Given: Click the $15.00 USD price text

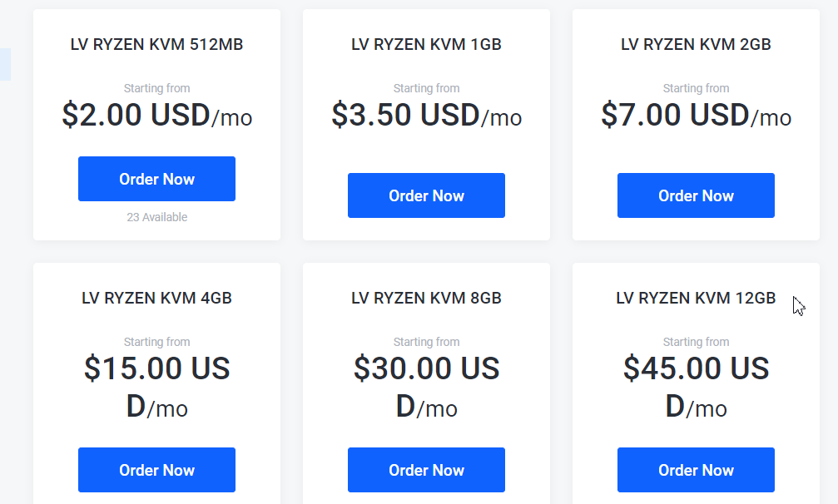Looking at the screenshot, I should [156, 387].
